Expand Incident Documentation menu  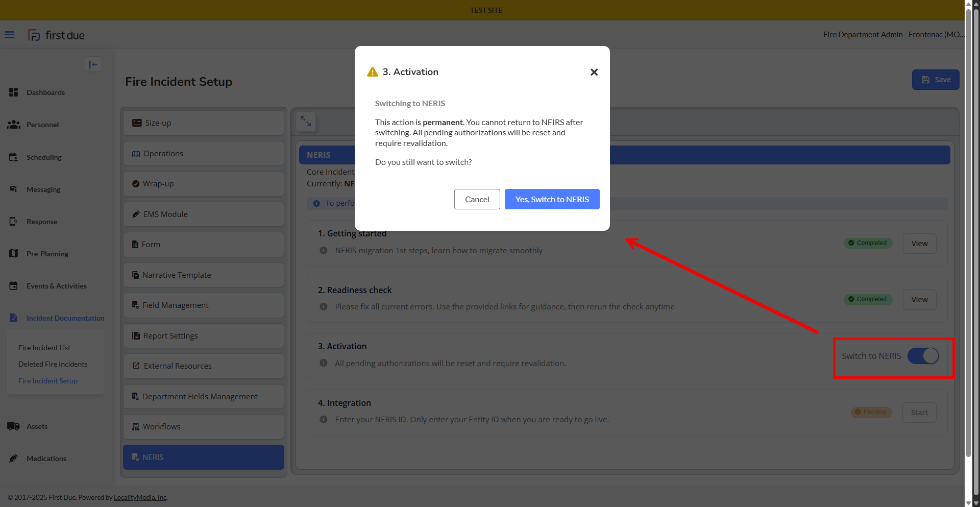click(x=65, y=318)
